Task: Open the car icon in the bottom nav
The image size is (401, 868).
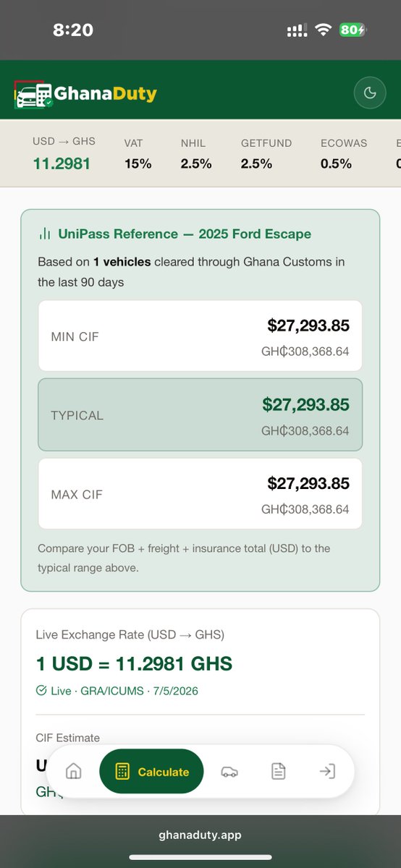Action: 229,772
